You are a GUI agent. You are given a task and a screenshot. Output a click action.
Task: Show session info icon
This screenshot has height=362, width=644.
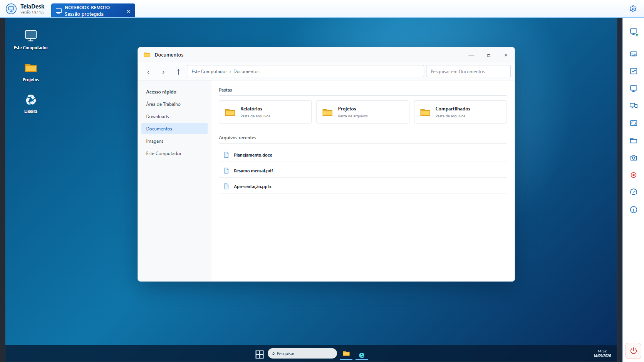point(634,210)
